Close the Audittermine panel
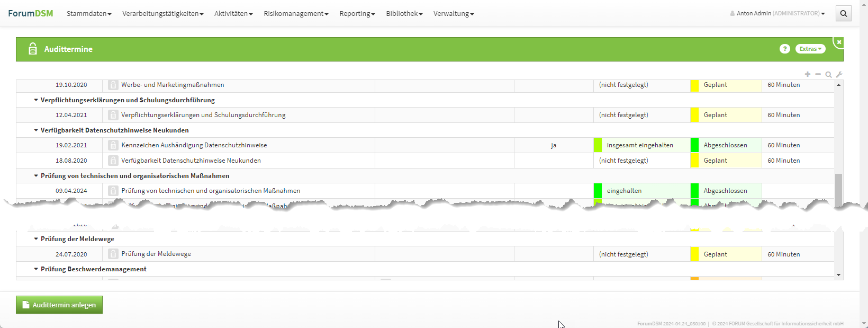Screen dimensions: 868x328 click(x=839, y=42)
